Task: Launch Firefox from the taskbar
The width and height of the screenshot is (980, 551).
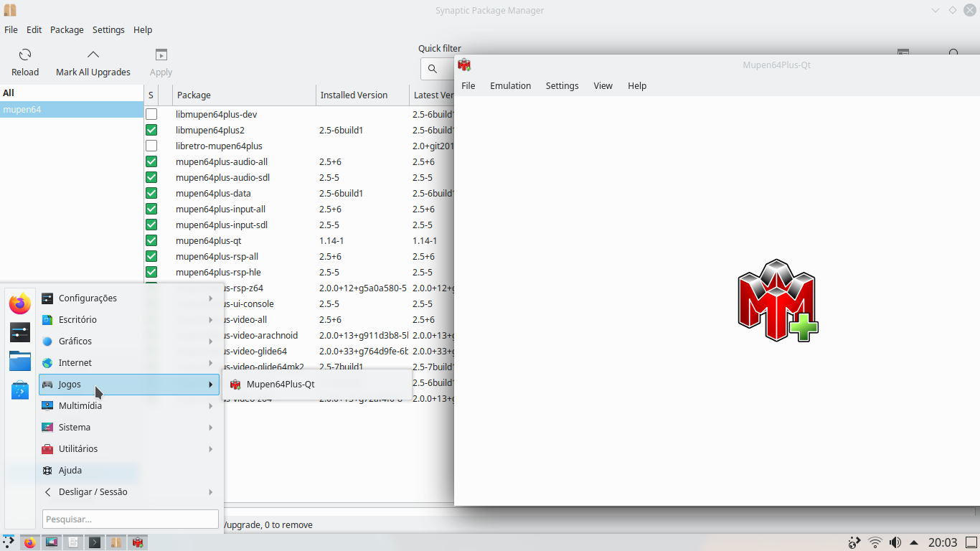Action: [29, 542]
